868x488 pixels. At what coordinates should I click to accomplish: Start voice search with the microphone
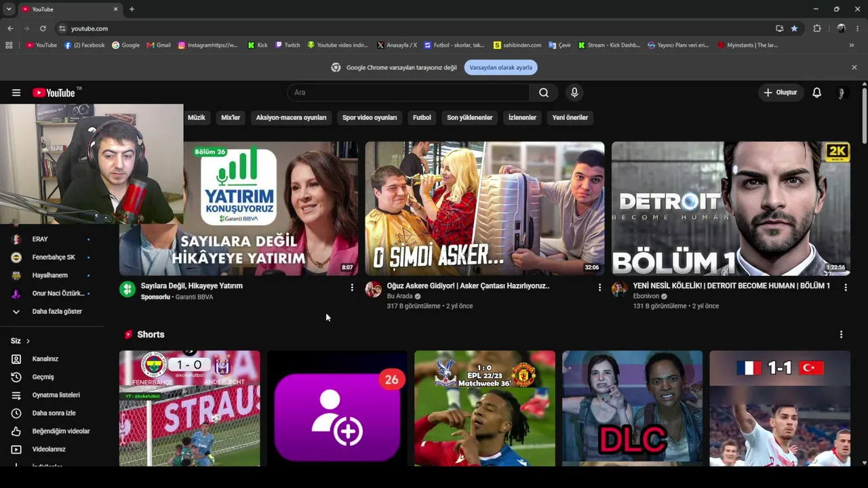coord(574,93)
